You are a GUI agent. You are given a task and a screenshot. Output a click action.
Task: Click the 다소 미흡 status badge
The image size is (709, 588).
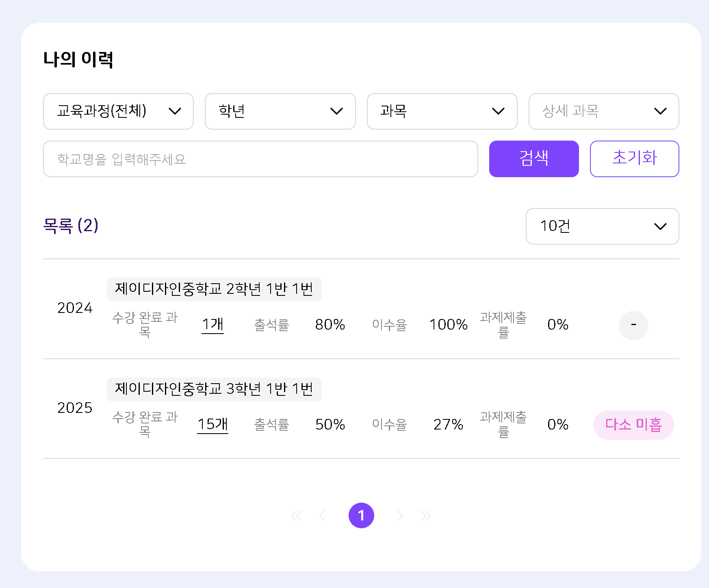[633, 425]
